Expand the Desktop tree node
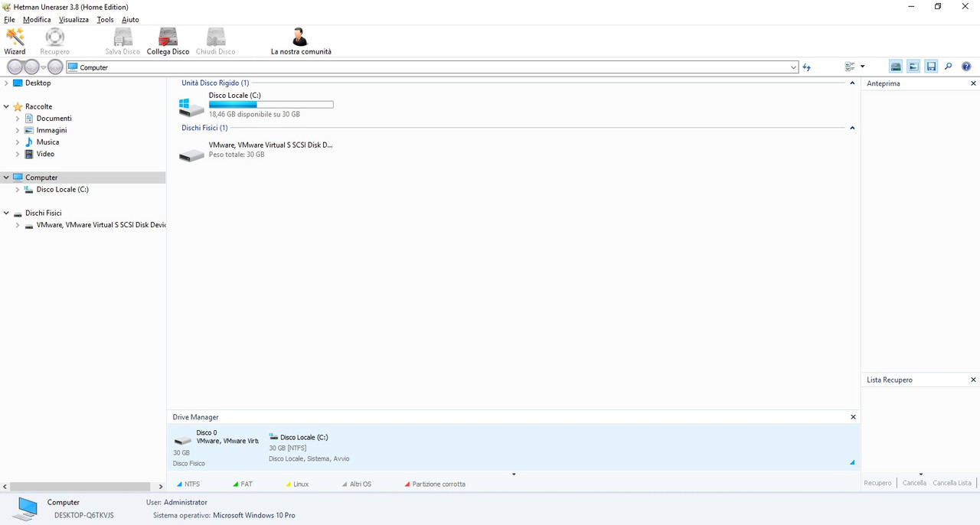The height and width of the screenshot is (525, 980). coord(6,83)
